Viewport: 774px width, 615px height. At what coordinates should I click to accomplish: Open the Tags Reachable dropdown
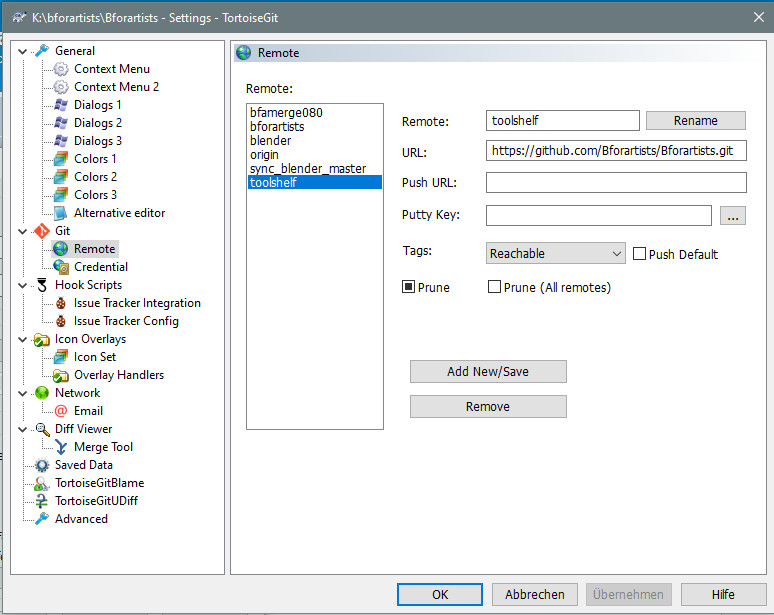(x=555, y=254)
